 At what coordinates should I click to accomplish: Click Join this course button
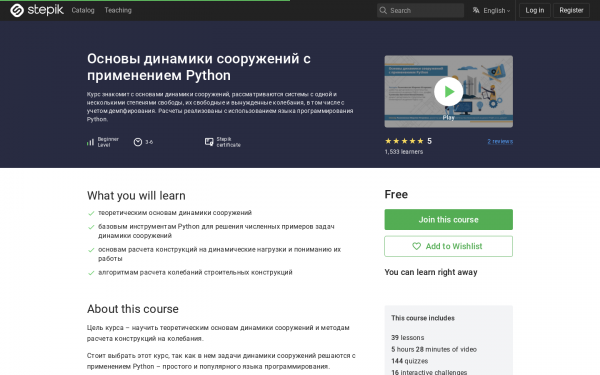448,220
